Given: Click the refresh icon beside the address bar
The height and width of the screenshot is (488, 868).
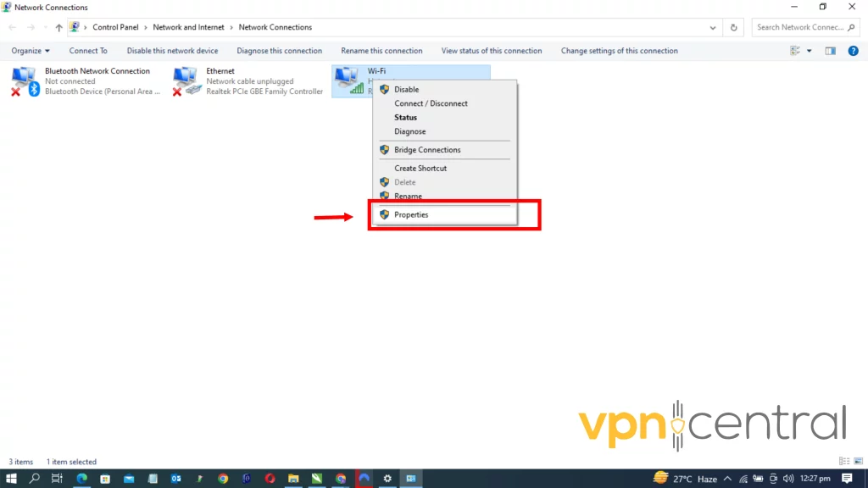Looking at the screenshot, I should tap(733, 26).
